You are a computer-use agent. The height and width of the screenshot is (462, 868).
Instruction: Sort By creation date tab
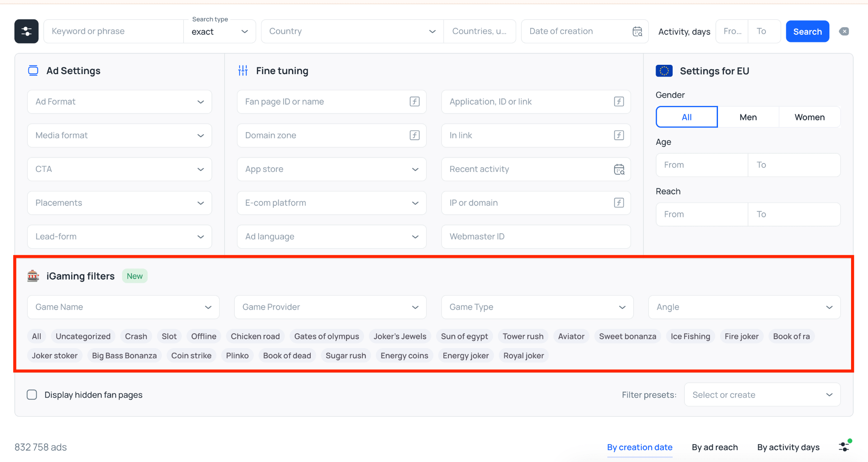pos(640,447)
